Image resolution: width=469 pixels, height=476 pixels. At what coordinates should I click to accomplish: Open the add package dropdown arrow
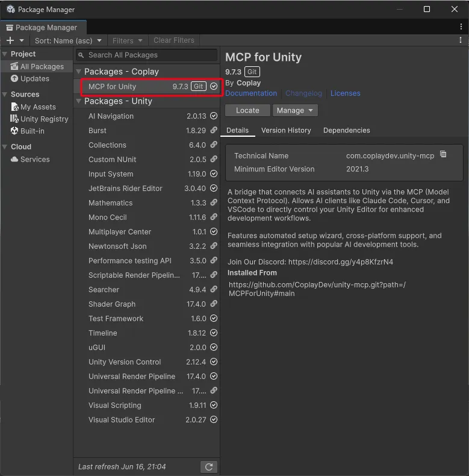(22, 40)
